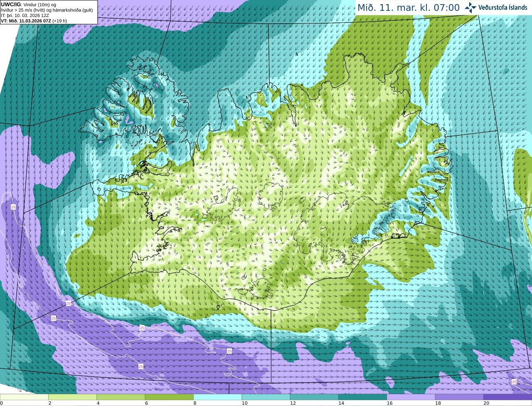Image resolution: width=532 pixels, height=406 pixels.
Task: Select the date heading Mið. 11. mar. kl. 07:00
Action: [409, 7]
